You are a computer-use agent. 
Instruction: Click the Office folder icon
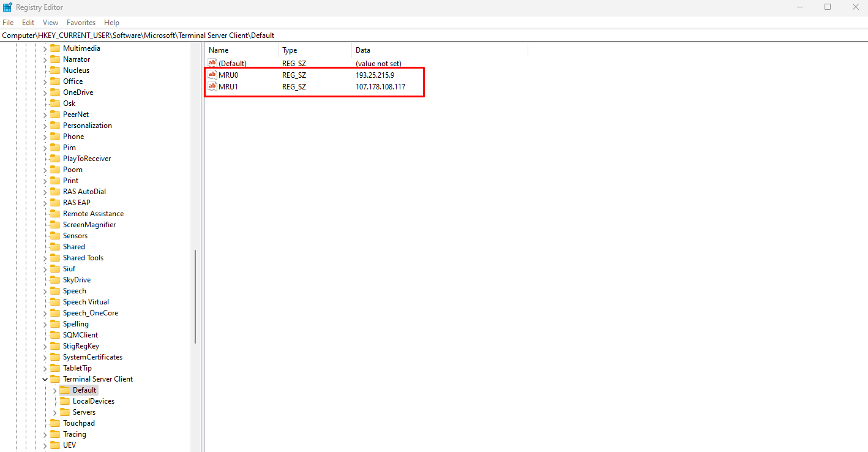click(x=55, y=81)
